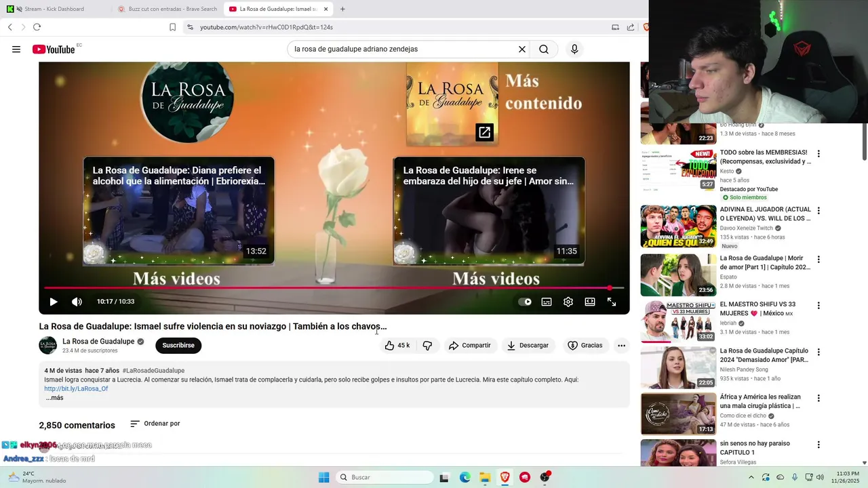Click the Descargar download button

point(528,346)
